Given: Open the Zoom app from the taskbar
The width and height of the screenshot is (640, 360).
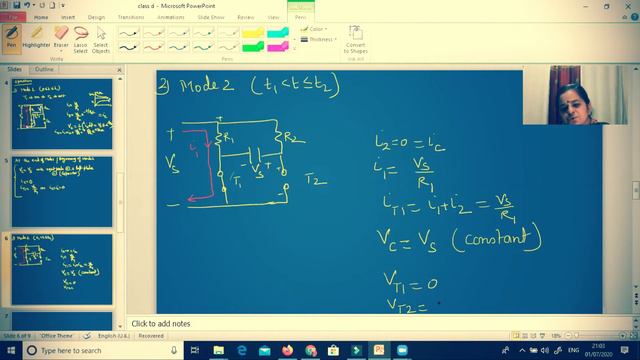Looking at the screenshot, I should tap(402, 350).
